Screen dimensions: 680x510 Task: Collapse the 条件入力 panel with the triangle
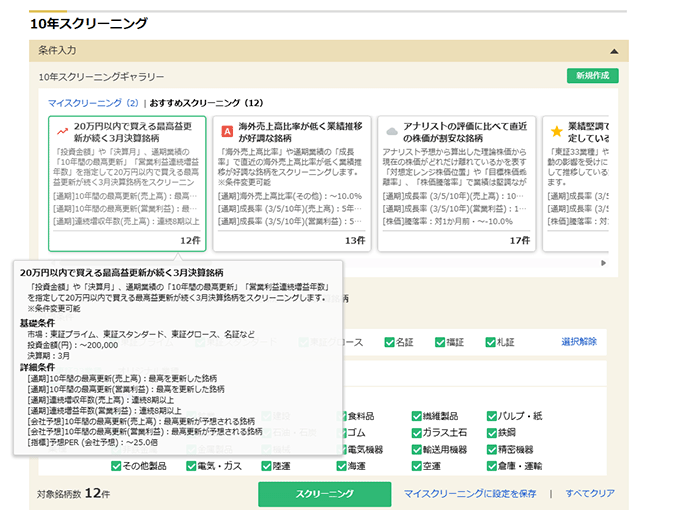tap(614, 51)
